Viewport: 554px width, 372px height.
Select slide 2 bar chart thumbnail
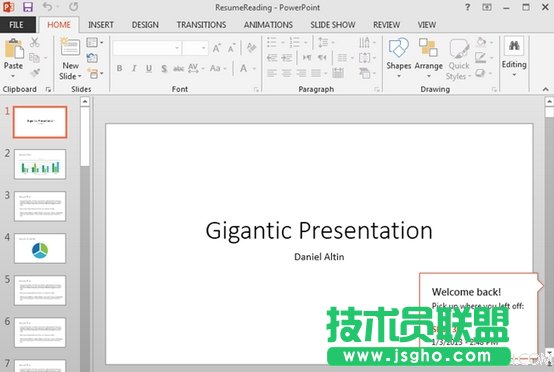(x=40, y=164)
